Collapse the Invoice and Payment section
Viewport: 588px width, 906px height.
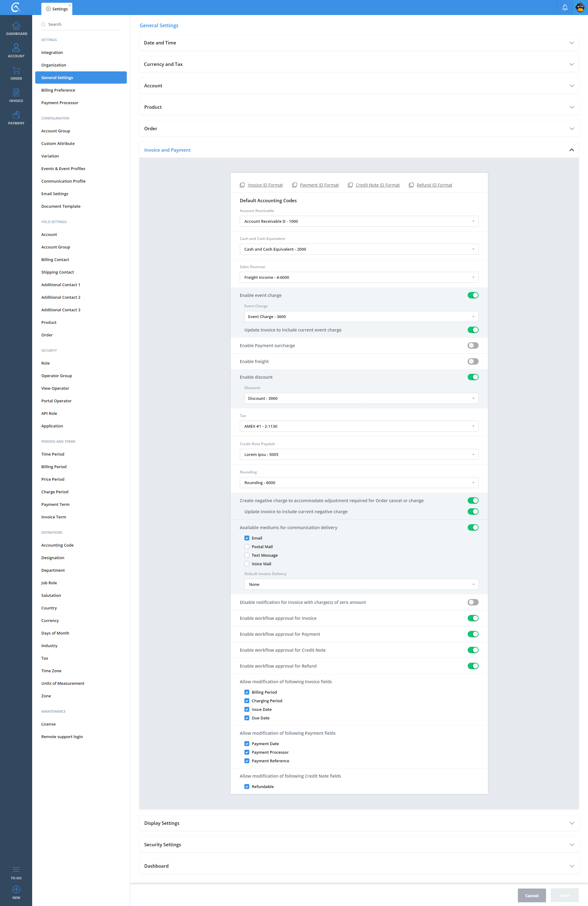tap(571, 150)
